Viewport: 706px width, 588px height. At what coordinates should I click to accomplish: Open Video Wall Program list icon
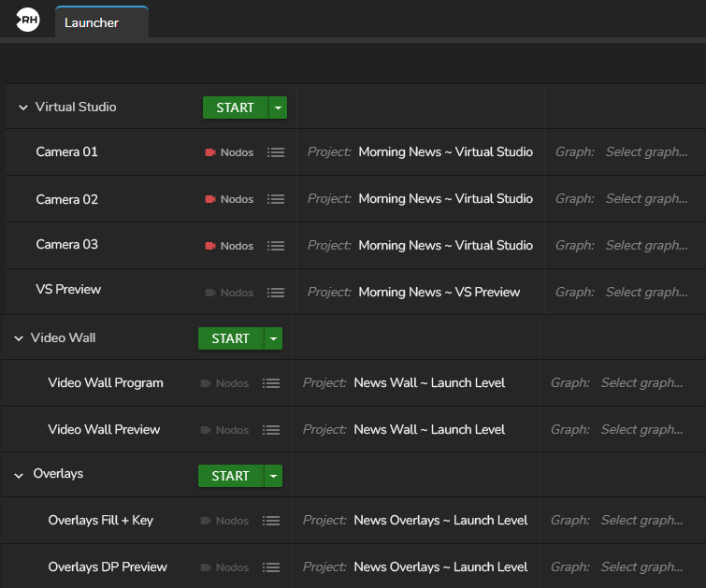click(271, 383)
